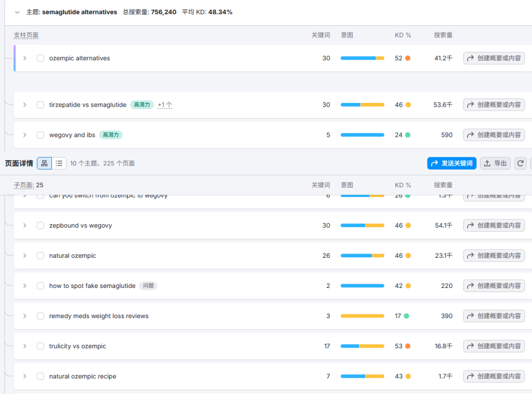Click green KD dot for wegovy and ibs
The width and height of the screenshot is (532, 394).
(408, 135)
